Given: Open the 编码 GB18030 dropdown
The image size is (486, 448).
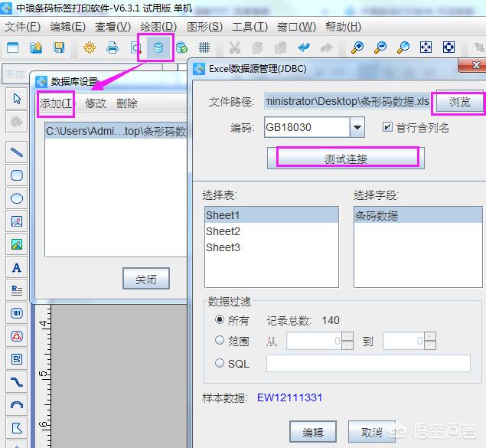Looking at the screenshot, I should (x=357, y=127).
